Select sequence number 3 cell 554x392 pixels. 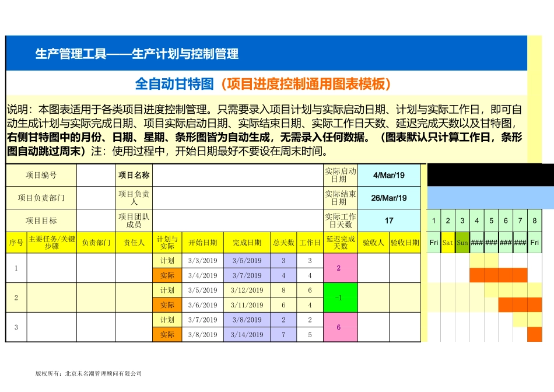(16, 327)
